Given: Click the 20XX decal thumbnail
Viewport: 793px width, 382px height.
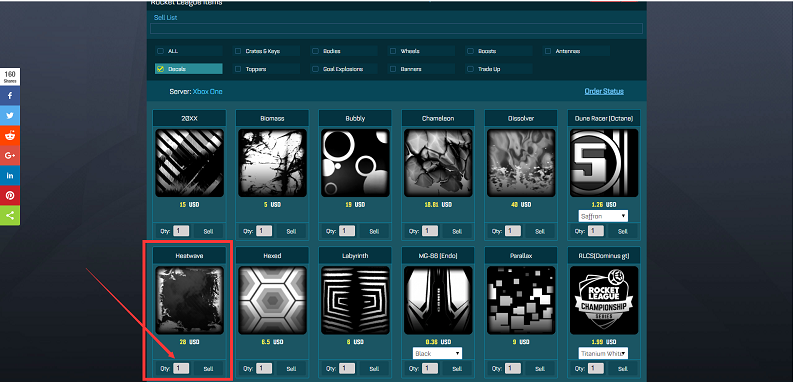Looking at the screenshot, I should coord(189,163).
